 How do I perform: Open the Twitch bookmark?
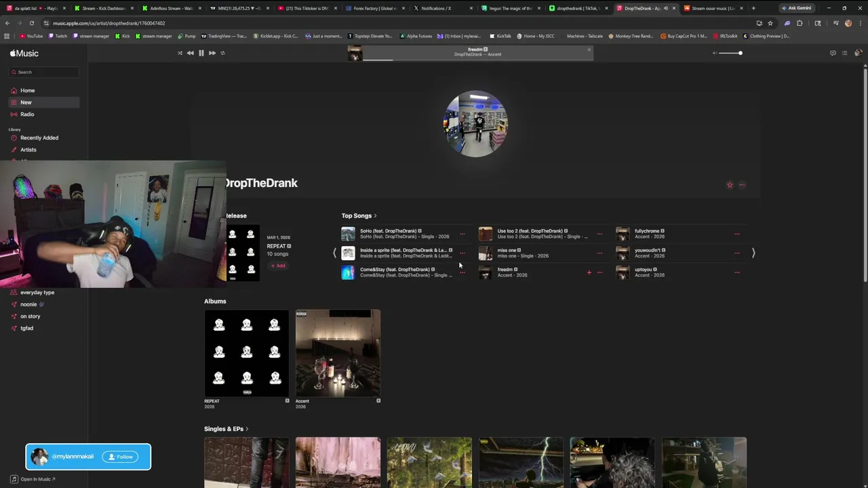(x=58, y=36)
